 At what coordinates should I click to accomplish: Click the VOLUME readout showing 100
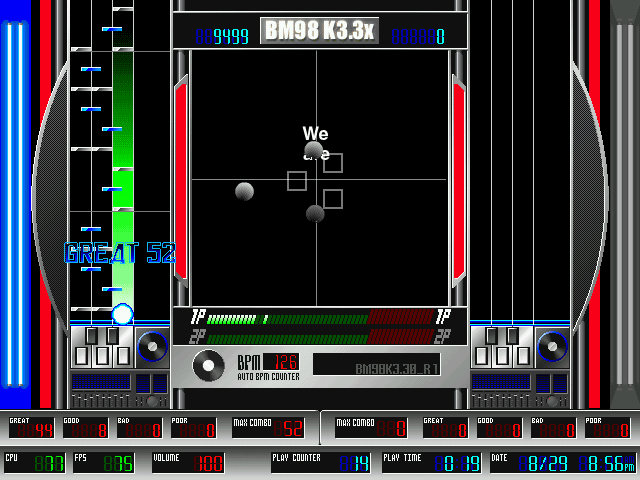(188, 463)
